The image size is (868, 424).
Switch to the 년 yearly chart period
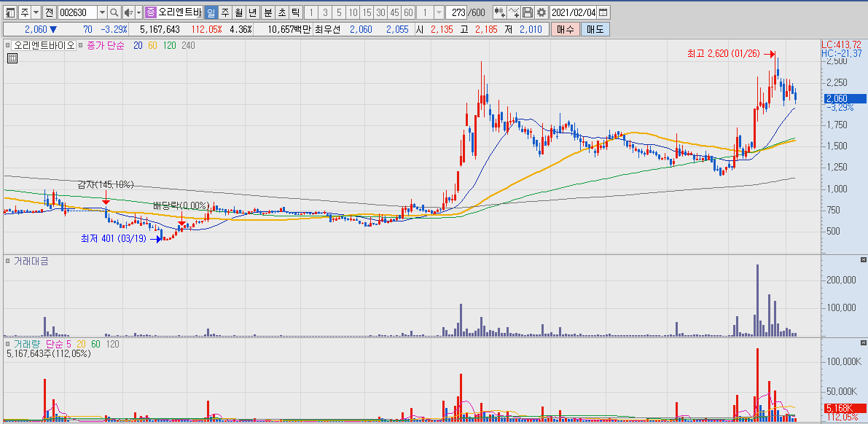click(252, 12)
